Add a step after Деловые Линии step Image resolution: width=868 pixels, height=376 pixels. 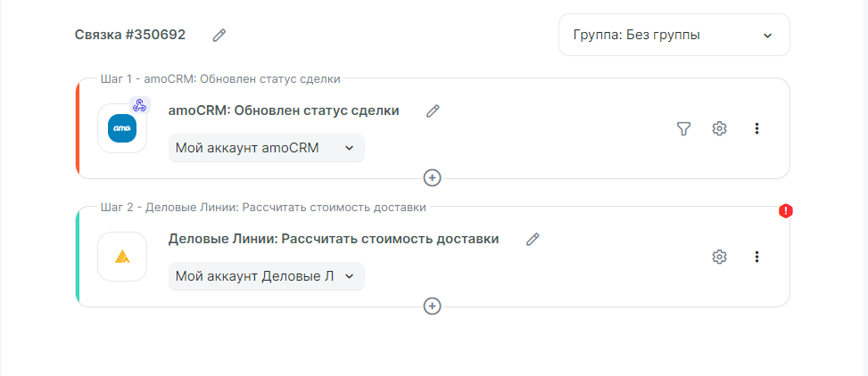pyautogui.click(x=433, y=306)
